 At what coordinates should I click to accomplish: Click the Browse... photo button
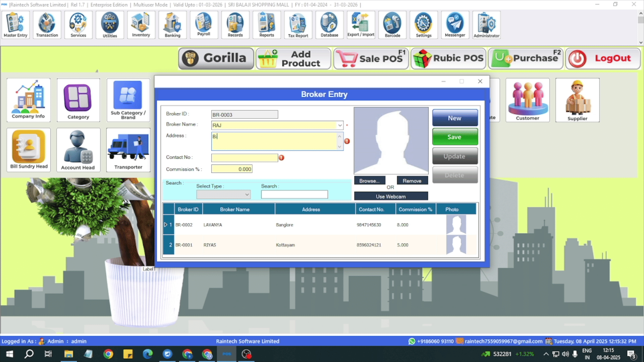369,181
